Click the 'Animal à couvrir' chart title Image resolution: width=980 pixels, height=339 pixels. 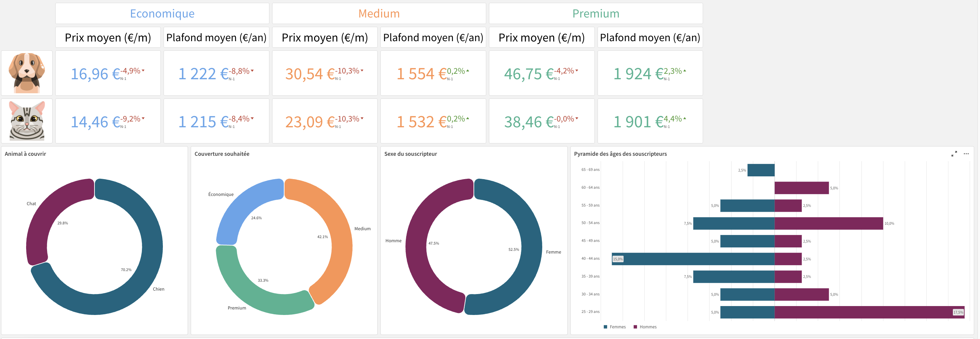25,153
